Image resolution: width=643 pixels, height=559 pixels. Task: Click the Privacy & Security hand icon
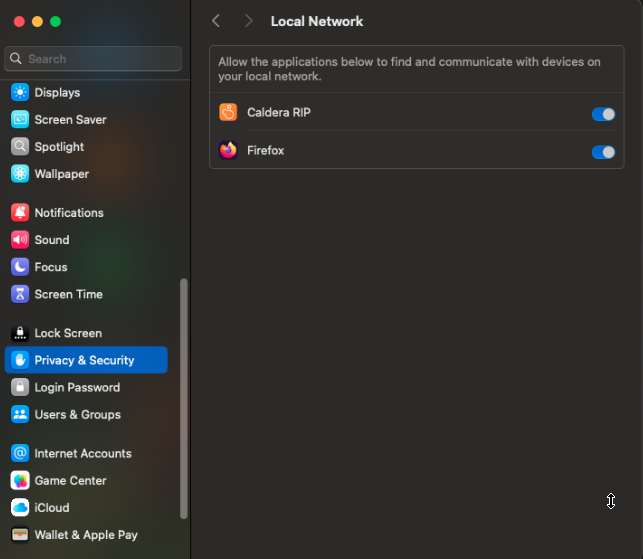[20, 360]
